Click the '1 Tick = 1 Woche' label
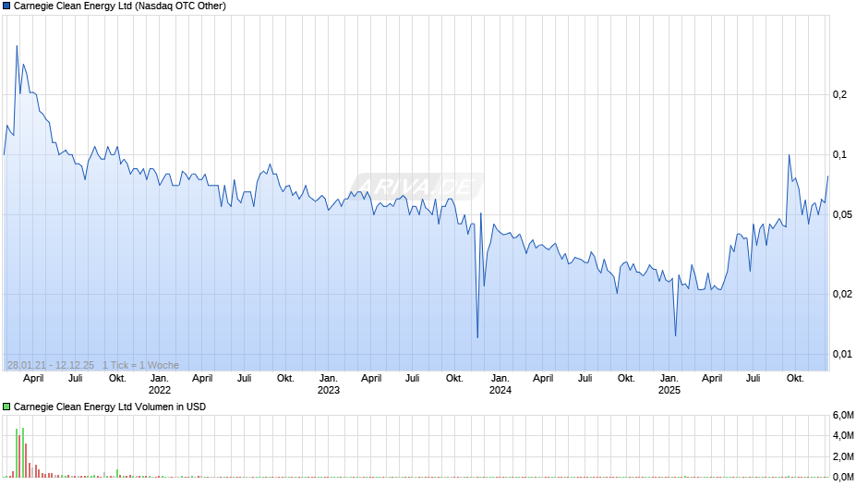Screen dimensions: 868x486 coord(140,365)
